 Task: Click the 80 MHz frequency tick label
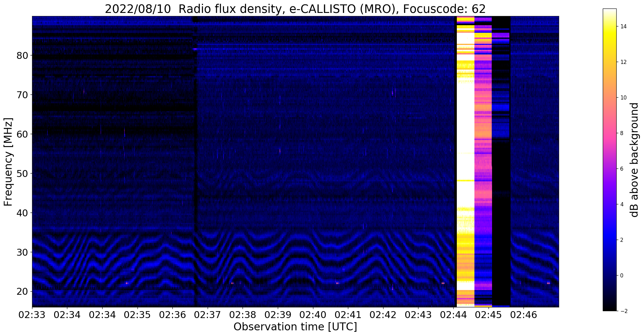click(22, 55)
